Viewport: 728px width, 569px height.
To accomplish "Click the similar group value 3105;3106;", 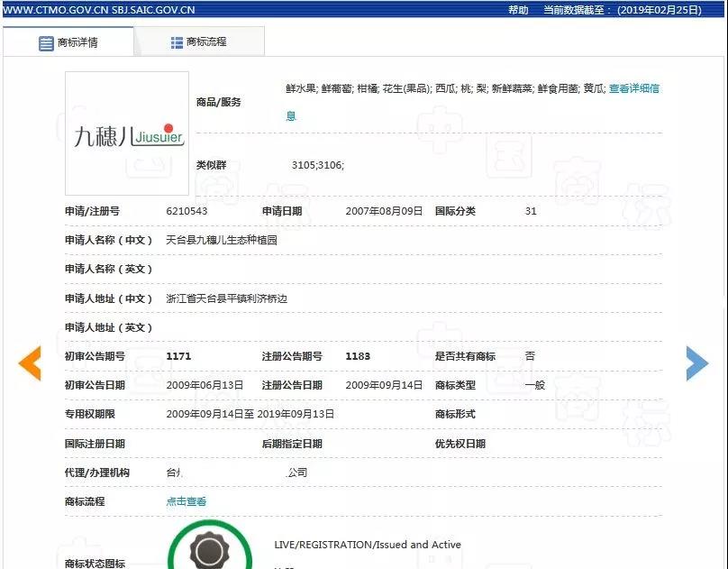I will (317, 165).
